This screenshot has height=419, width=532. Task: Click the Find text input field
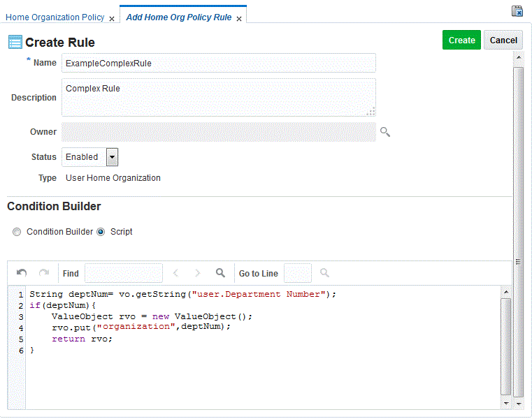(x=124, y=273)
